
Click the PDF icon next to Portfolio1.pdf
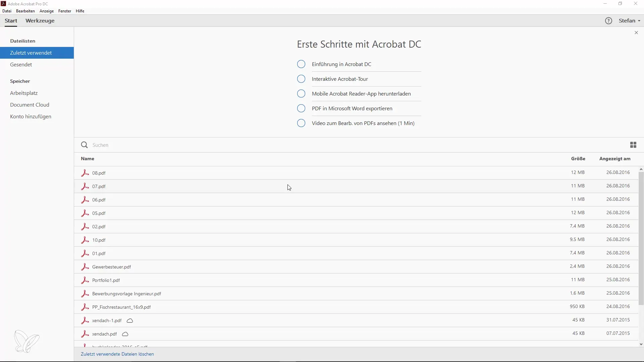(85, 280)
